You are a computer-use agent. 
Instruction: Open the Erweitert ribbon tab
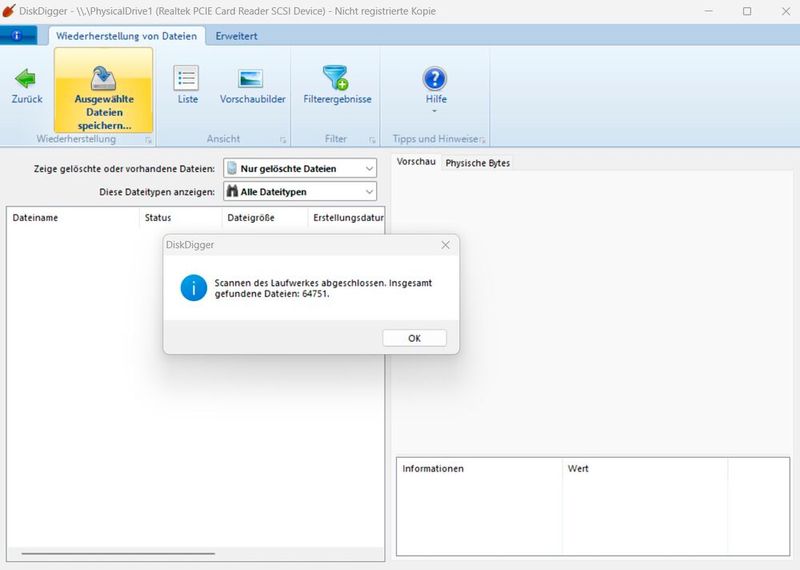click(x=236, y=36)
